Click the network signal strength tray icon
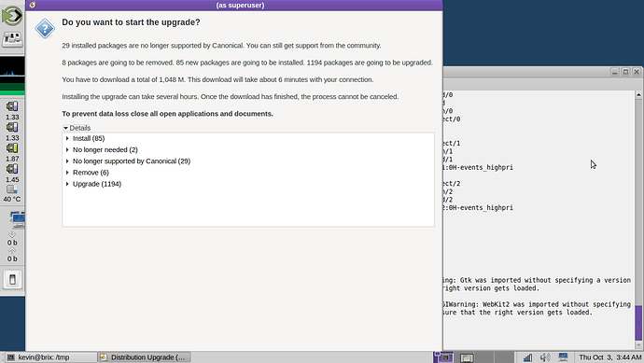This screenshot has width=644, height=363. click(527, 357)
